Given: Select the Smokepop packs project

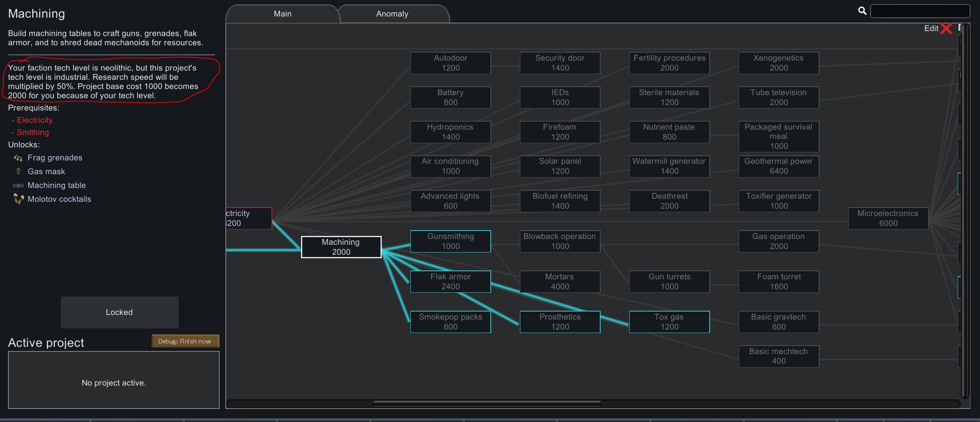Looking at the screenshot, I should 450,322.
